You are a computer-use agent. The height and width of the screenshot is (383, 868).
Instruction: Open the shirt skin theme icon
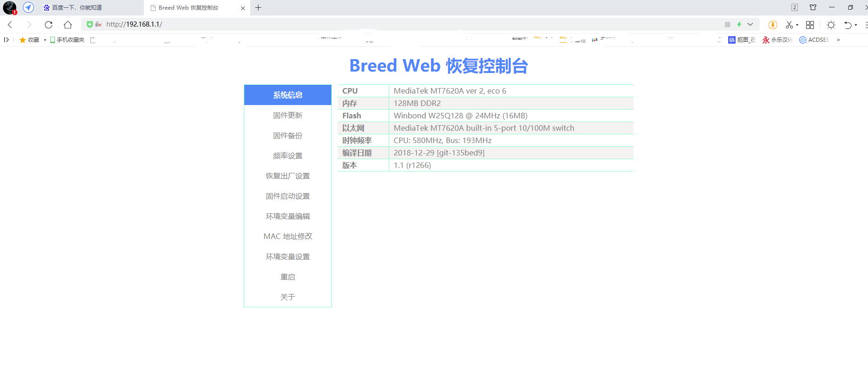(813, 7)
